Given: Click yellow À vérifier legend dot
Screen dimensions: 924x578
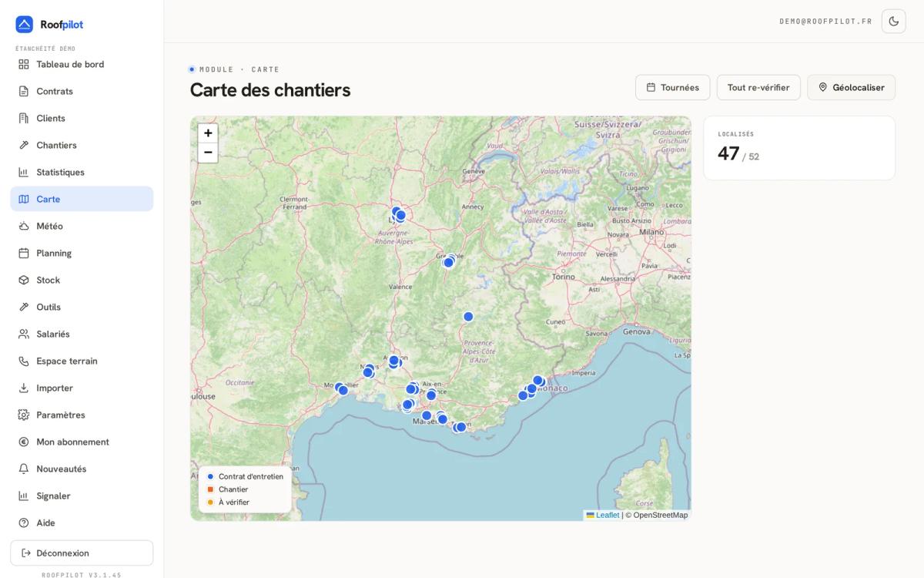Looking at the screenshot, I should tap(210, 502).
